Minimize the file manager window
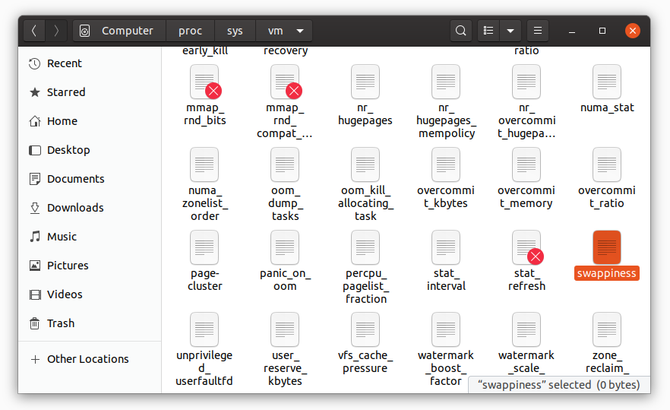Screen dimensions: 670x410 (x=572, y=31)
